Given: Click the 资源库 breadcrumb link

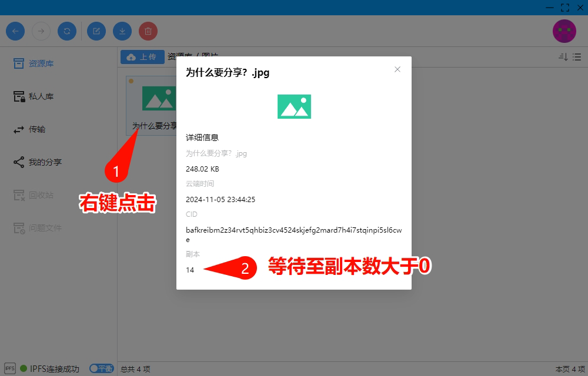Looking at the screenshot, I should point(180,56).
